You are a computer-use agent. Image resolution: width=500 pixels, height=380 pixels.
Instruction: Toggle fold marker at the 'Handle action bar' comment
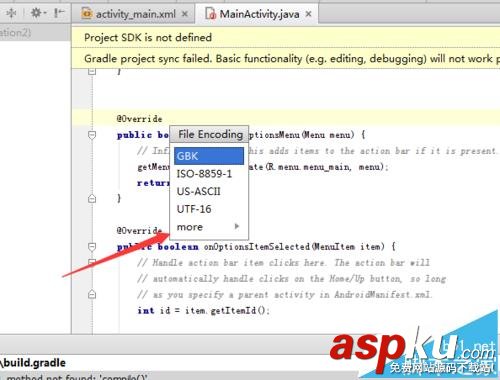(x=92, y=262)
